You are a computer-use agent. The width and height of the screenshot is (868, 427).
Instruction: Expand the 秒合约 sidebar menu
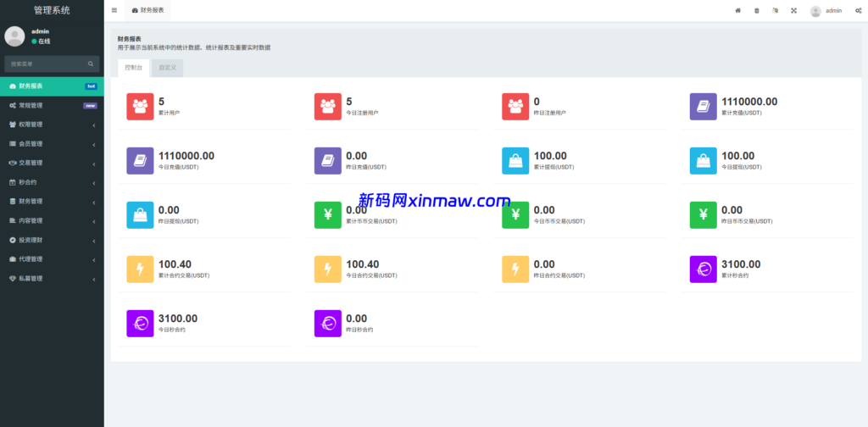coord(52,182)
